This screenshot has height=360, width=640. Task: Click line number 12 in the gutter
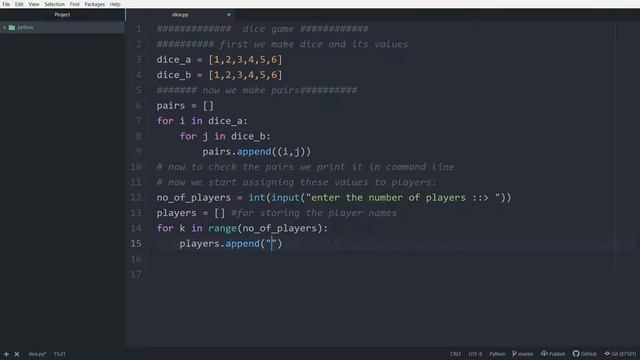(136, 198)
